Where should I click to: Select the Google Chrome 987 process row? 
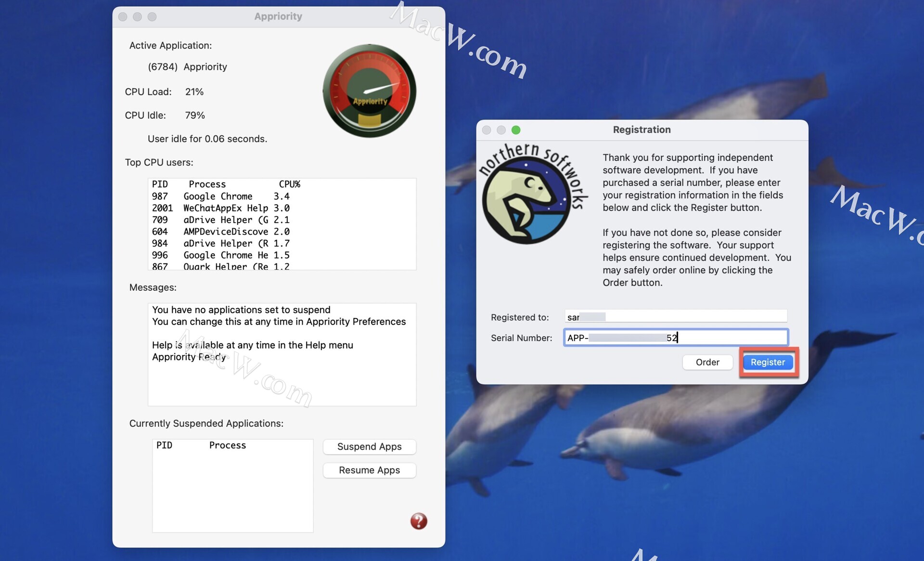coord(220,196)
